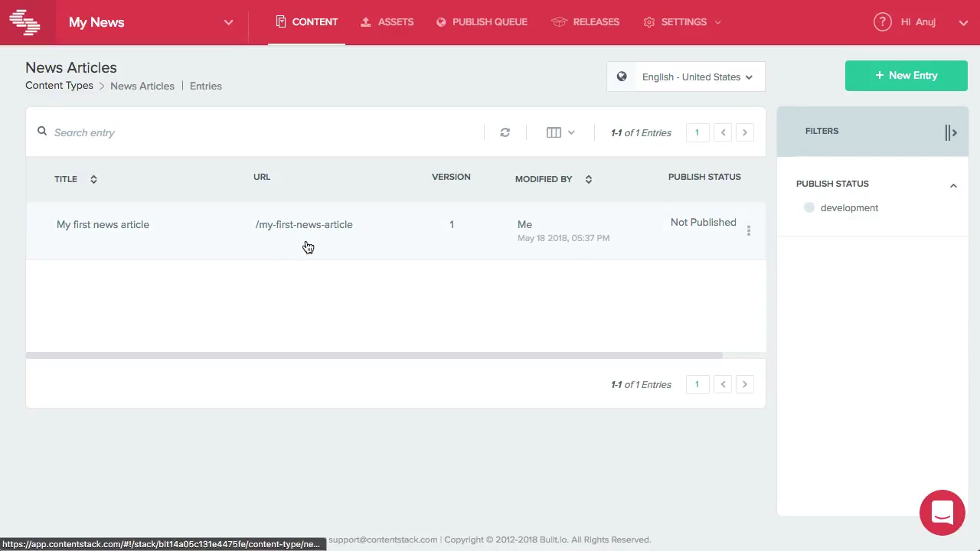Click the Contentstack logo icon
This screenshot has width=980, height=551.
click(x=25, y=22)
